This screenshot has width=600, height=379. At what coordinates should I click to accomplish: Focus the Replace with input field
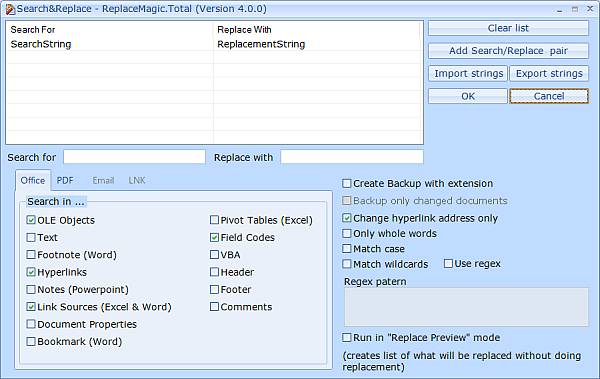click(352, 157)
